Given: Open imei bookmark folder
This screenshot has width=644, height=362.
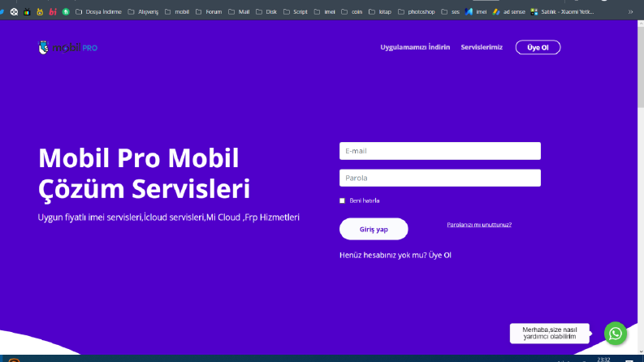Looking at the screenshot, I should click(325, 12).
